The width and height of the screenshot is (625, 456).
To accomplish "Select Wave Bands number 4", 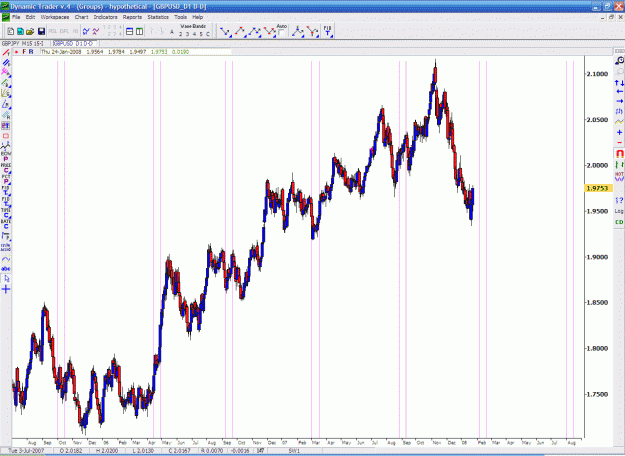I will [x=195, y=34].
